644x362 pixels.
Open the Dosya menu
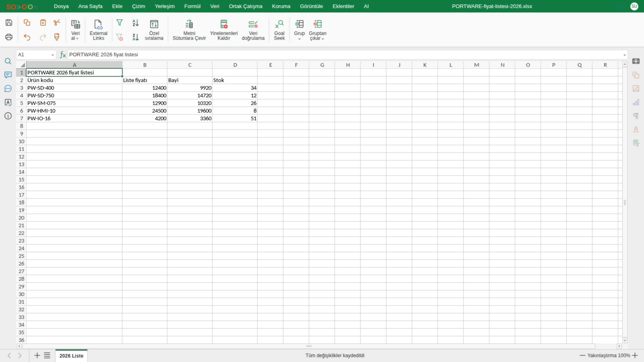point(61,6)
